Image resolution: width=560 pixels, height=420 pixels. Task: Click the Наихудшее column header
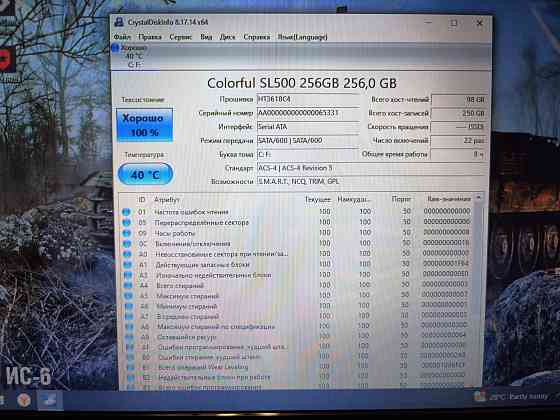point(354,200)
